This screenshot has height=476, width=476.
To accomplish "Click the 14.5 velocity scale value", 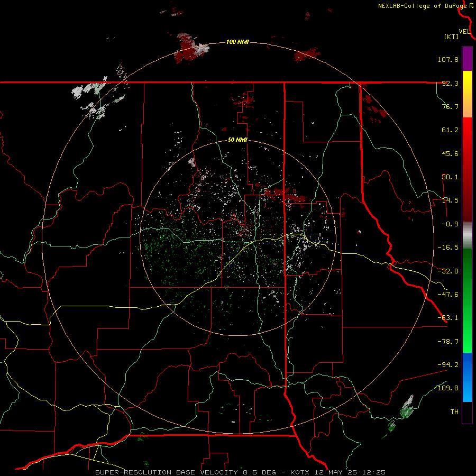I will [x=450, y=200].
